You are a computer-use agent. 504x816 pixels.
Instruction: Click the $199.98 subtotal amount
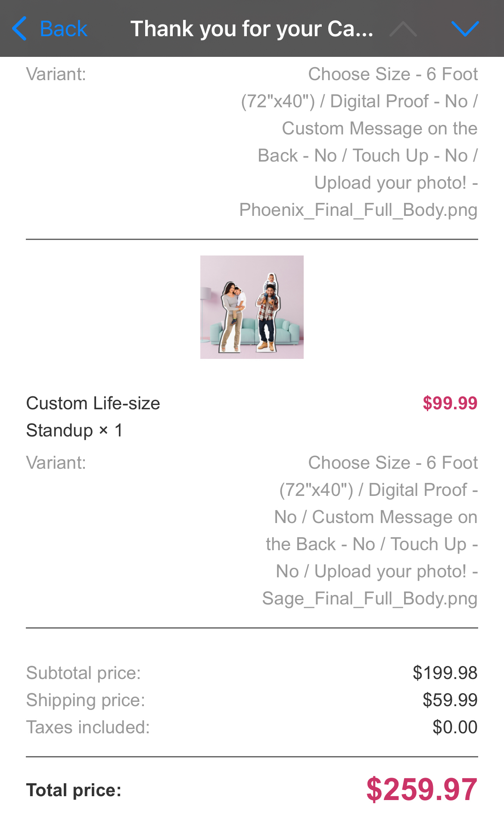[445, 673]
